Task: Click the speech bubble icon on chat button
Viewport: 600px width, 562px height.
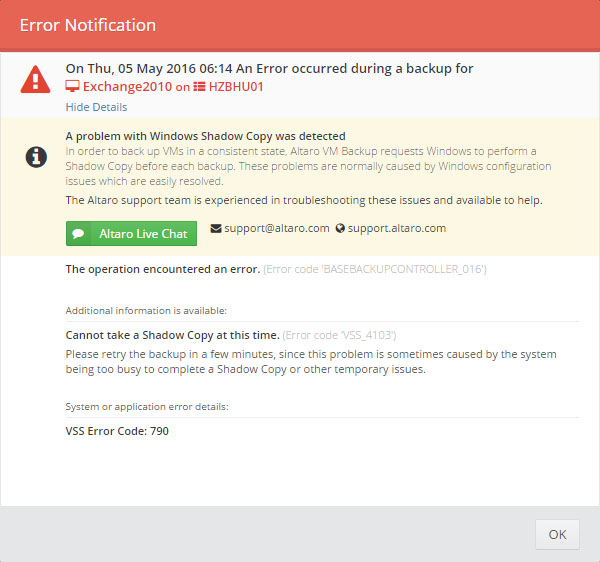Action: (78, 233)
